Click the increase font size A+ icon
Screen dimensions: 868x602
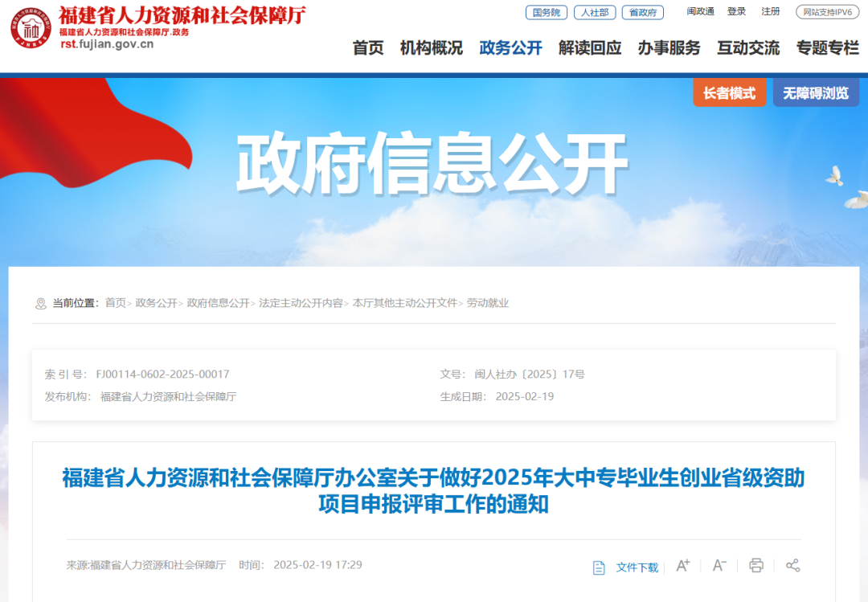(x=683, y=566)
